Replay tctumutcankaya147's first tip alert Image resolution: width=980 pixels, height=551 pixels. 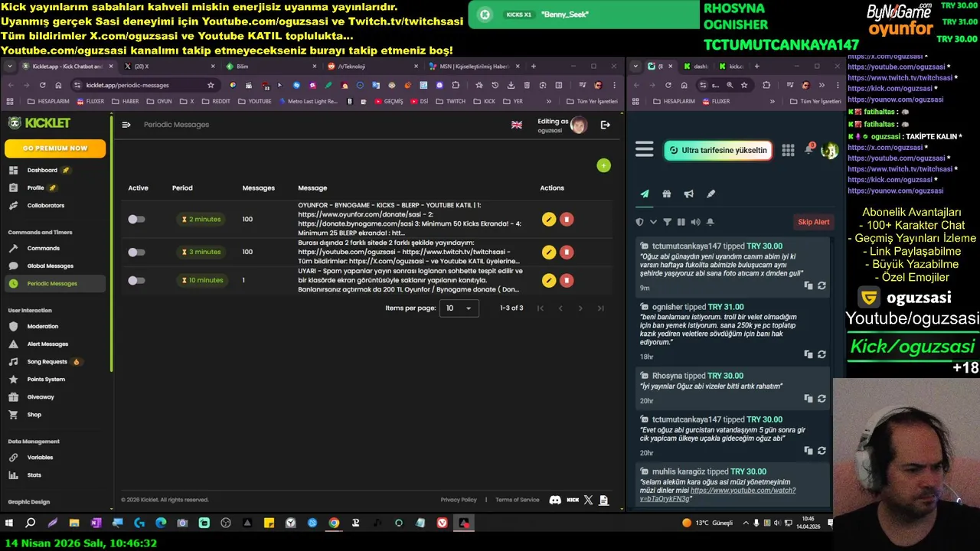click(x=822, y=285)
